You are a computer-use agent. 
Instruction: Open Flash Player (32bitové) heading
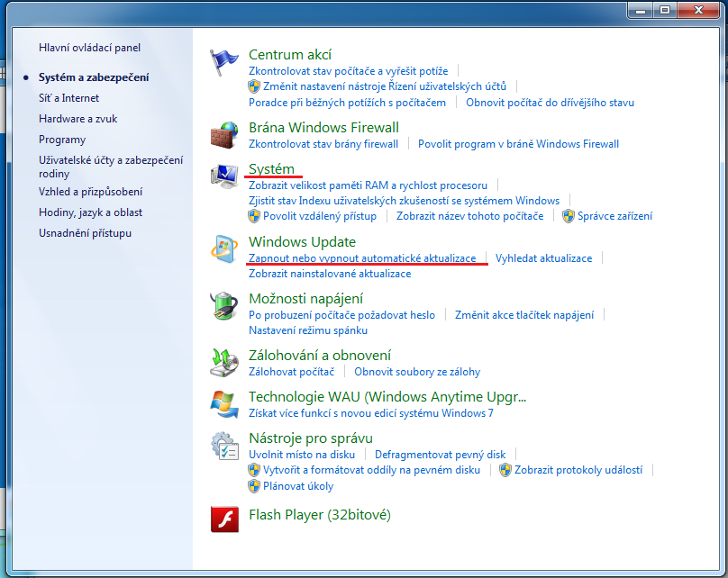[320, 515]
